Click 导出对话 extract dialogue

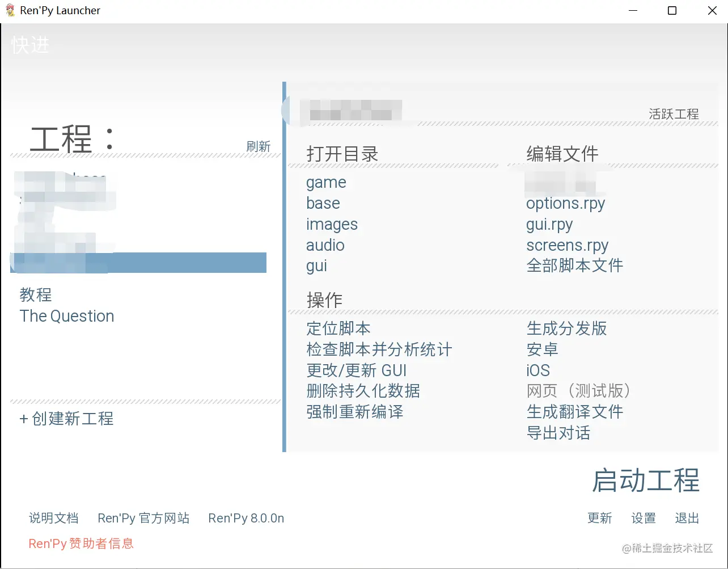558,433
